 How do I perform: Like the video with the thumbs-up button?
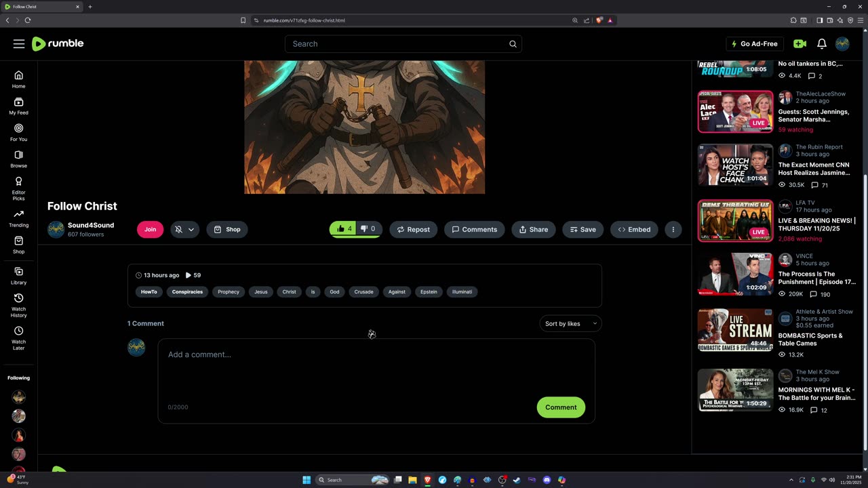click(x=344, y=229)
